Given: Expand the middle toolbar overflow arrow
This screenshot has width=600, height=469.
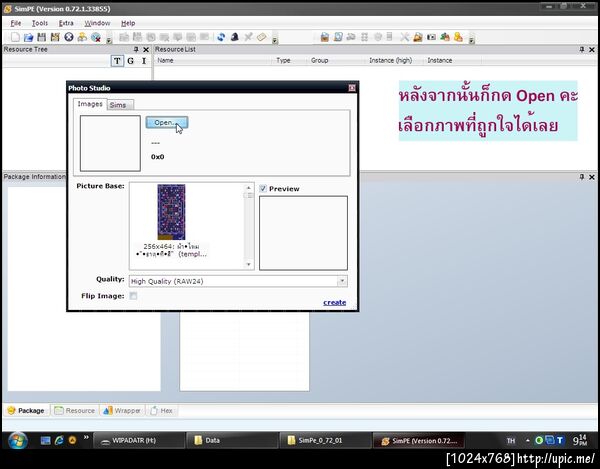Looking at the screenshot, I should [275, 40].
